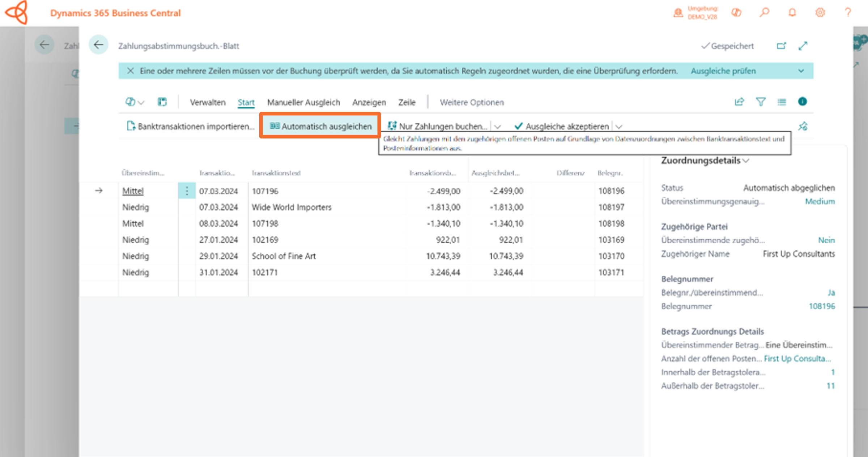The image size is (868, 457).
Task: Open the Zeile menu
Action: tap(407, 102)
